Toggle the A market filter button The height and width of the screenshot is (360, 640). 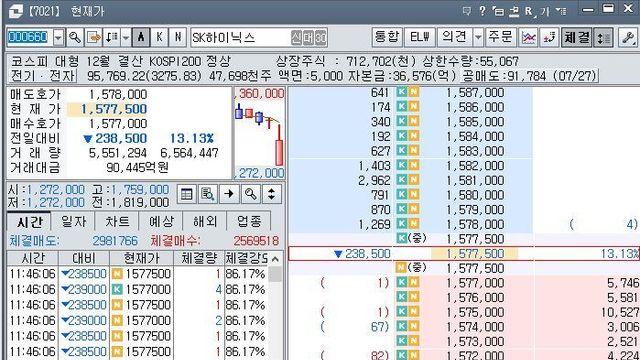point(141,38)
